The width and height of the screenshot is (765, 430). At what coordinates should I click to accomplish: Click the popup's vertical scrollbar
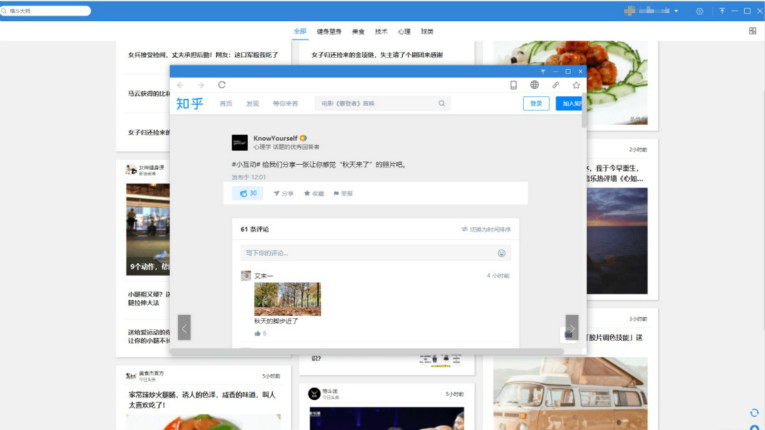point(584,110)
